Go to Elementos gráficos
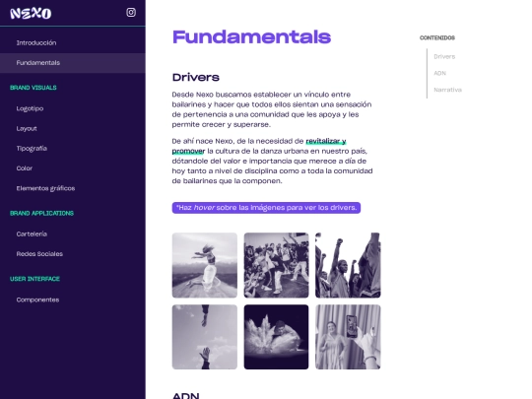The height and width of the screenshot is (399, 532). [x=45, y=188]
